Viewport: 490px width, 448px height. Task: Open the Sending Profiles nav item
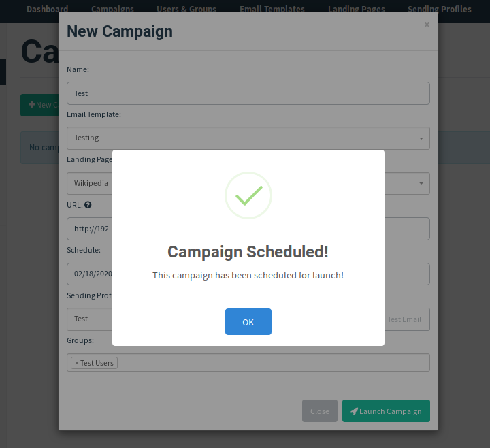coord(439,10)
